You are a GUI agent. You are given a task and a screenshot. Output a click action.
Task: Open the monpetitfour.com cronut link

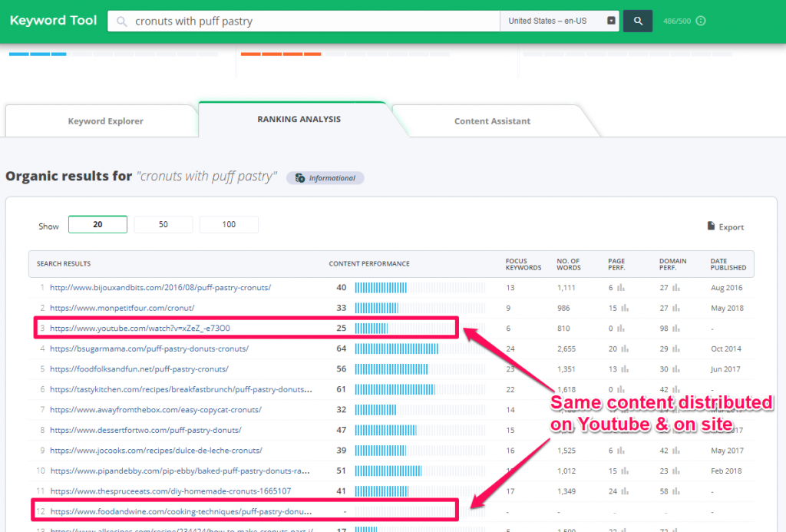click(x=122, y=308)
